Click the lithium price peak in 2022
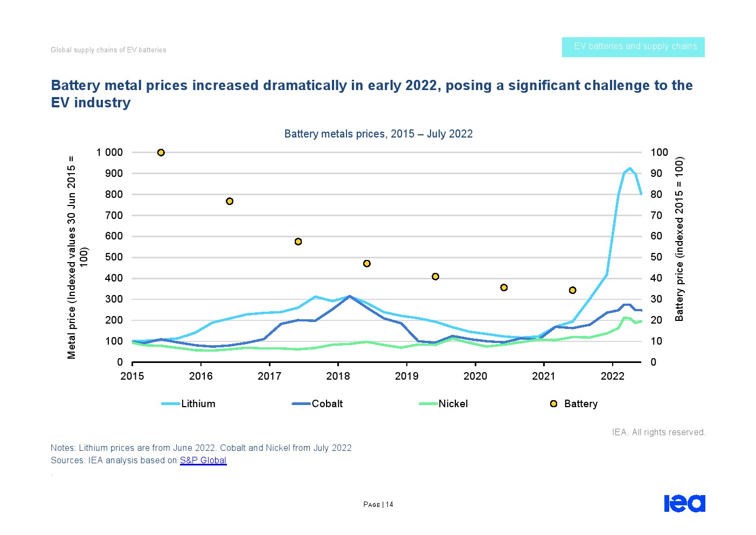Image resolution: width=756 pixels, height=535 pixels. click(629, 168)
